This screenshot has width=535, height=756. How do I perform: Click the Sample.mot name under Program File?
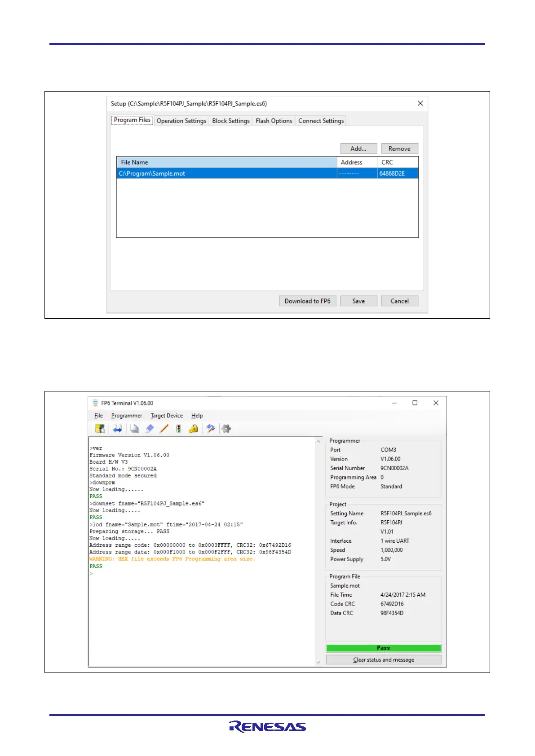point(345,585)
